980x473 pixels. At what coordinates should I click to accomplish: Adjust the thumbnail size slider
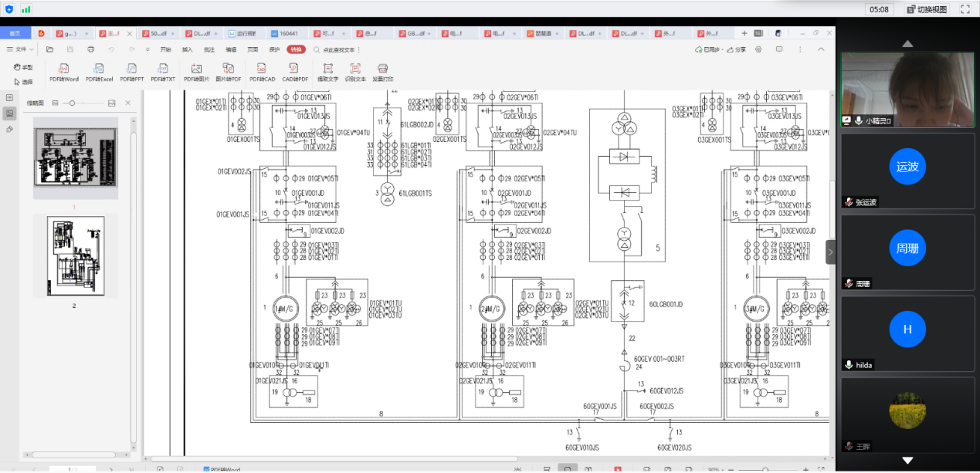(72, 103)
